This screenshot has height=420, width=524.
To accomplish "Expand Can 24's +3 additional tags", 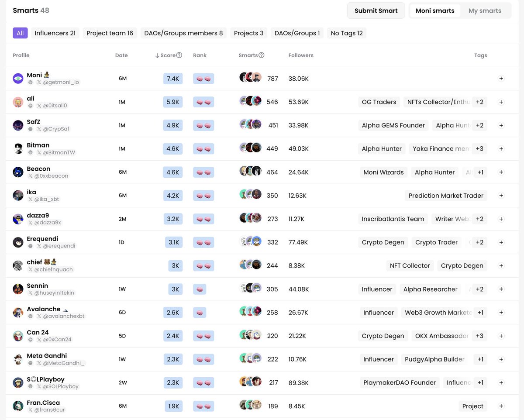I will (x=479, y=336).
